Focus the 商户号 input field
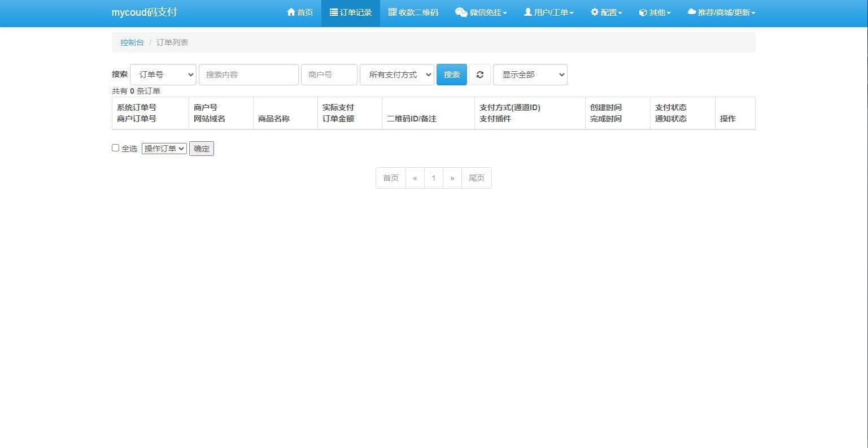This screenshot has width=868, height=448. (x=329, y=75)
